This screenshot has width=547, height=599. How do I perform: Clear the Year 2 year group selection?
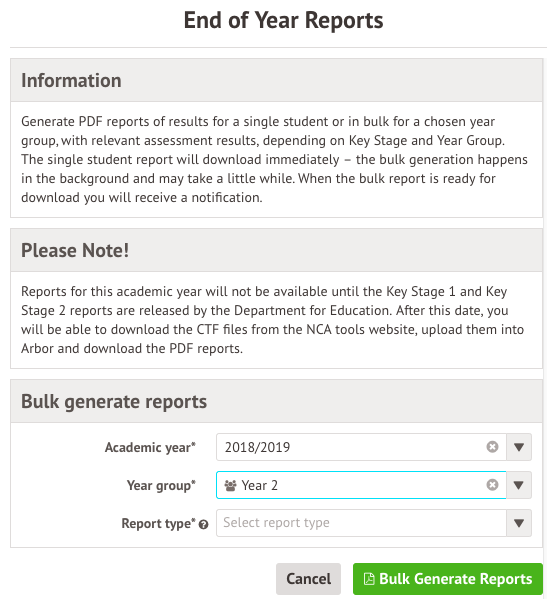492,485
